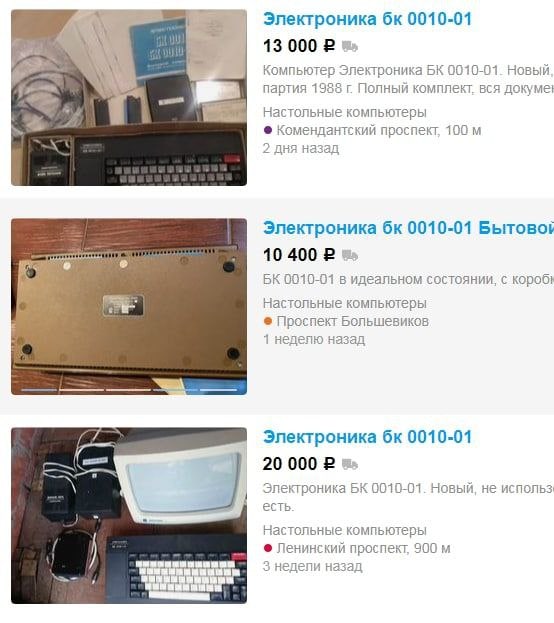554x623 pixels.
Task: Click description starting Компьютер Электроника БК 0010-01
Action: [x=408, y=79]
